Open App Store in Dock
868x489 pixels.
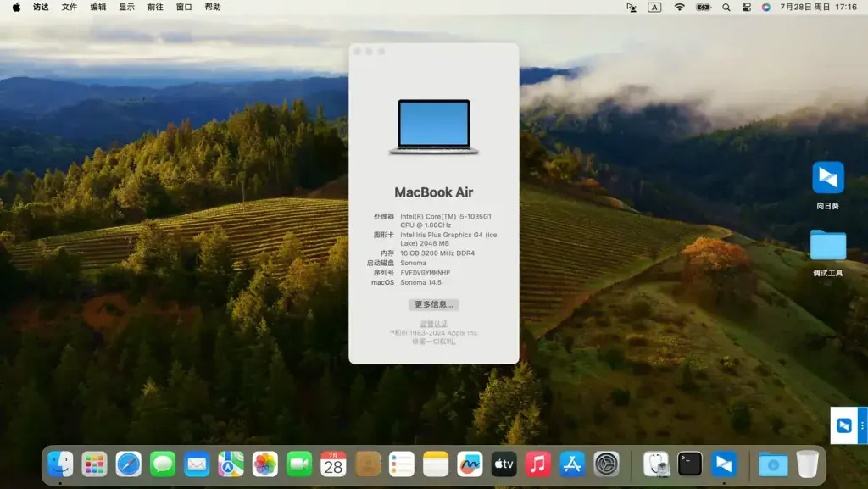pyautogui.click(x=572, y=464)
